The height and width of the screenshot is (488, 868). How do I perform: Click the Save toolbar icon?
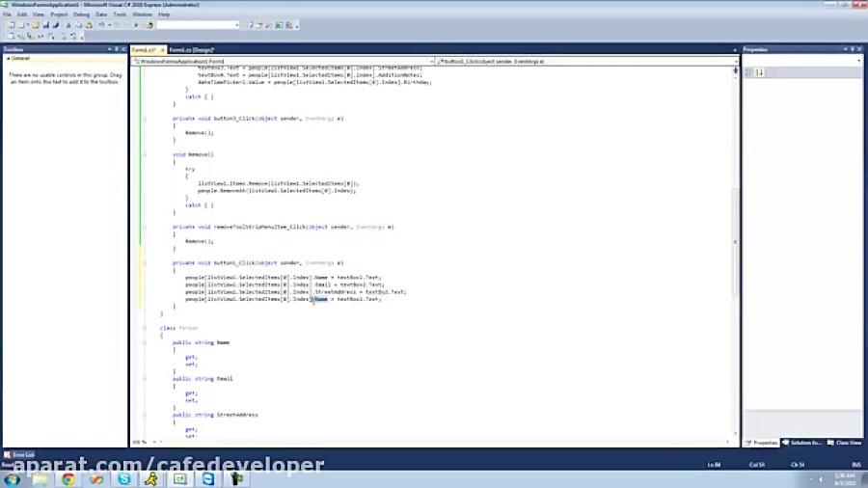(46, 25)
